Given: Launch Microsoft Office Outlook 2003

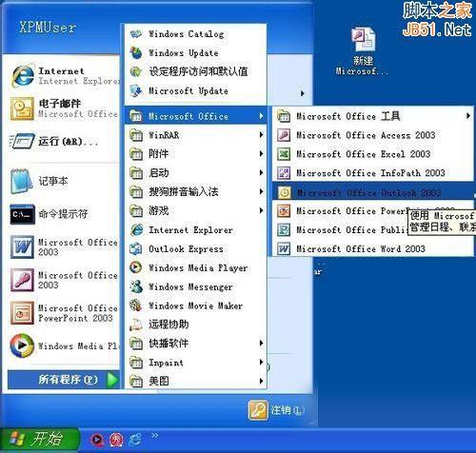Looking at the screenshot, I should pyautogui.click(x=372, y=192).
